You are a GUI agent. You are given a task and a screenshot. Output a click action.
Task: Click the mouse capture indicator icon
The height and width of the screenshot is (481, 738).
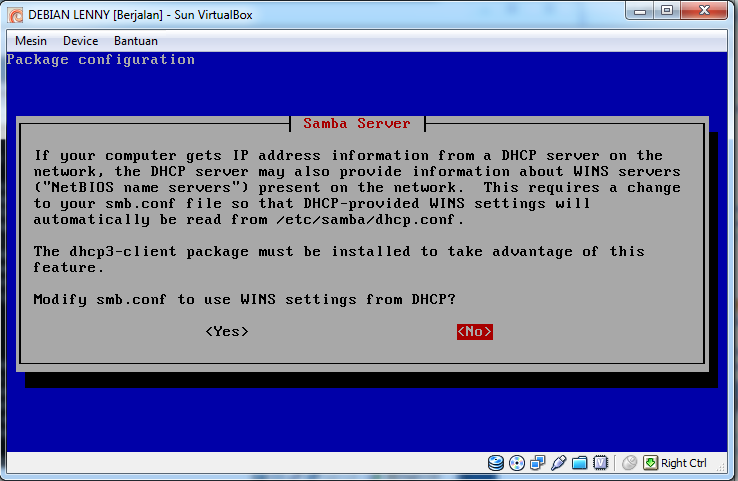click(x=629, y=463)
